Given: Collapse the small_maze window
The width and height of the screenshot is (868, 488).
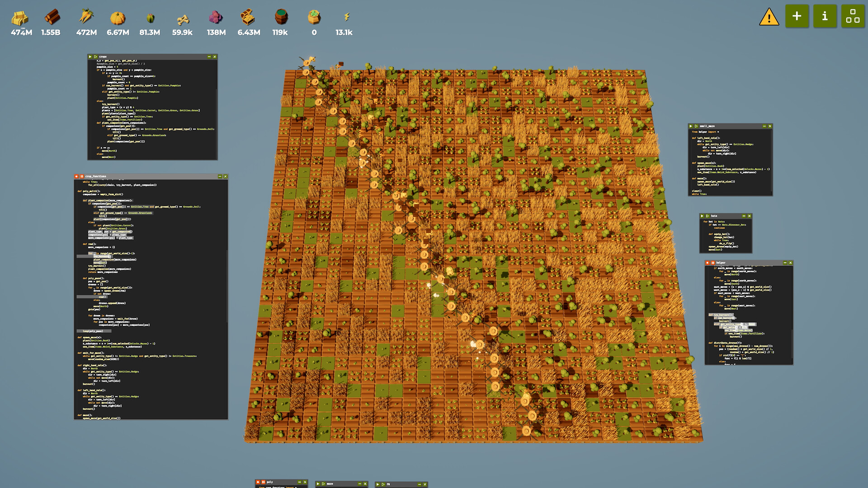Looking at the screenshot, I should [764, 127].
